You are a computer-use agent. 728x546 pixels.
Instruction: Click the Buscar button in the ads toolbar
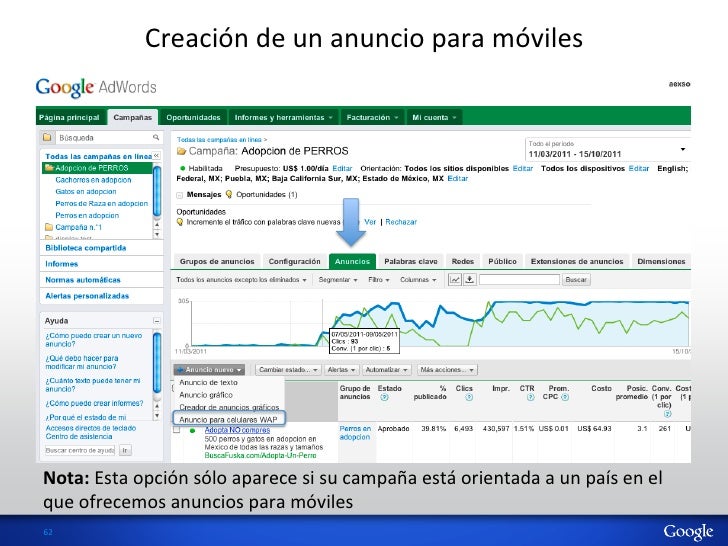[576, 280]
